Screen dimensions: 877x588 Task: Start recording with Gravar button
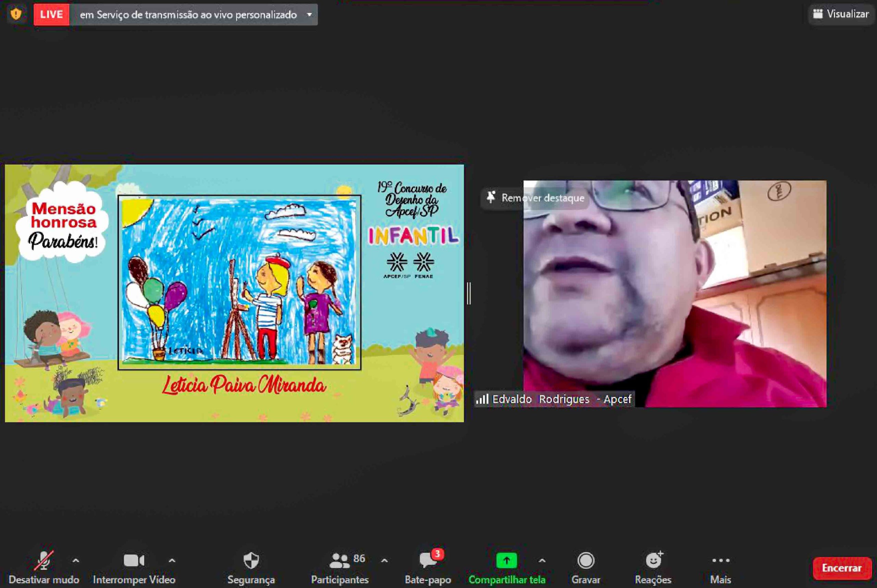(586, 561)
